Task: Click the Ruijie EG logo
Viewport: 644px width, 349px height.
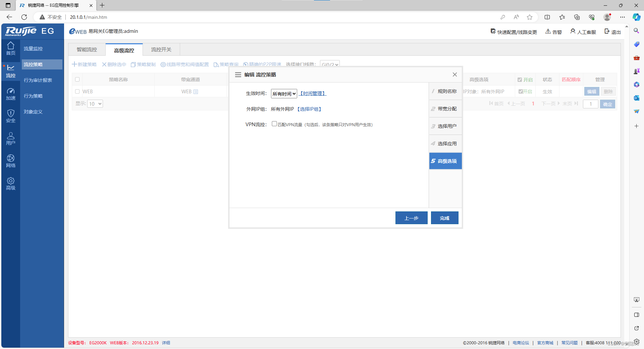Action: pyautogui.click(x=30, y=31)
